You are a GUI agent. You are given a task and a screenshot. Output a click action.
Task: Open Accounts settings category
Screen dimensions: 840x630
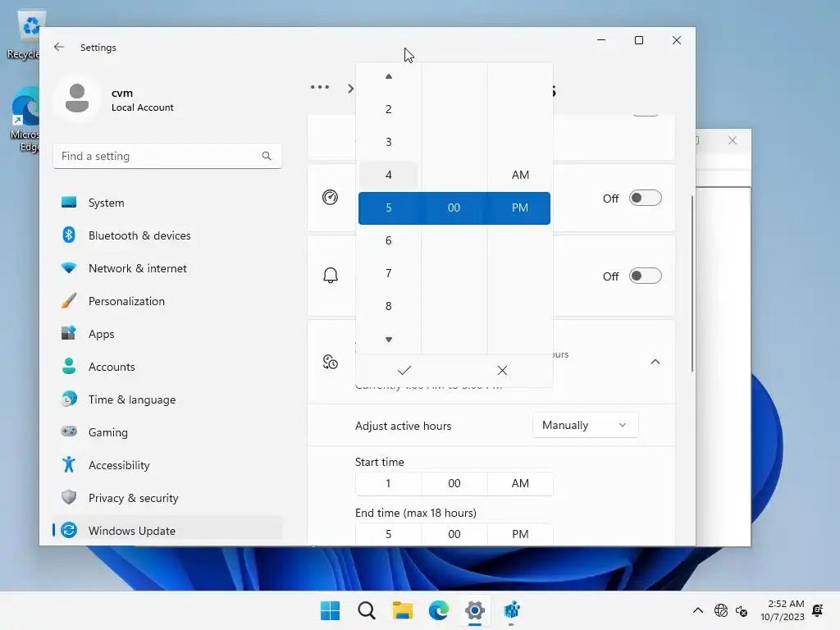click(x=167, y=367)
